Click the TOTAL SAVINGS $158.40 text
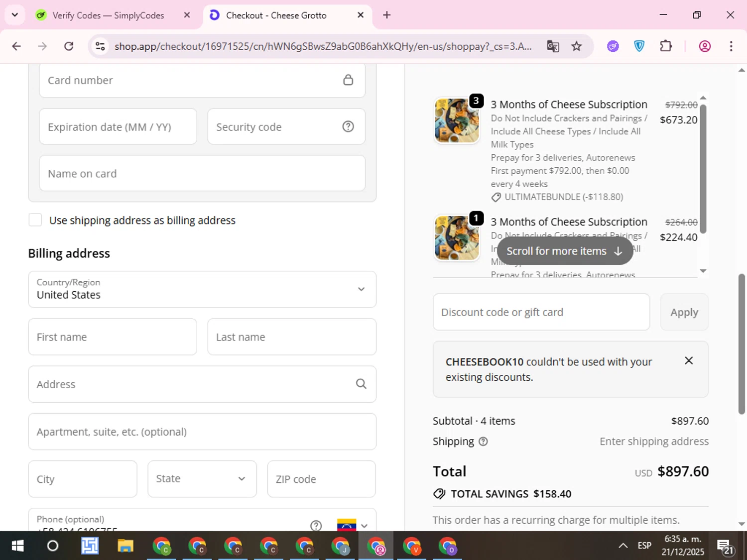747x560 pixels. click(511, 494)
